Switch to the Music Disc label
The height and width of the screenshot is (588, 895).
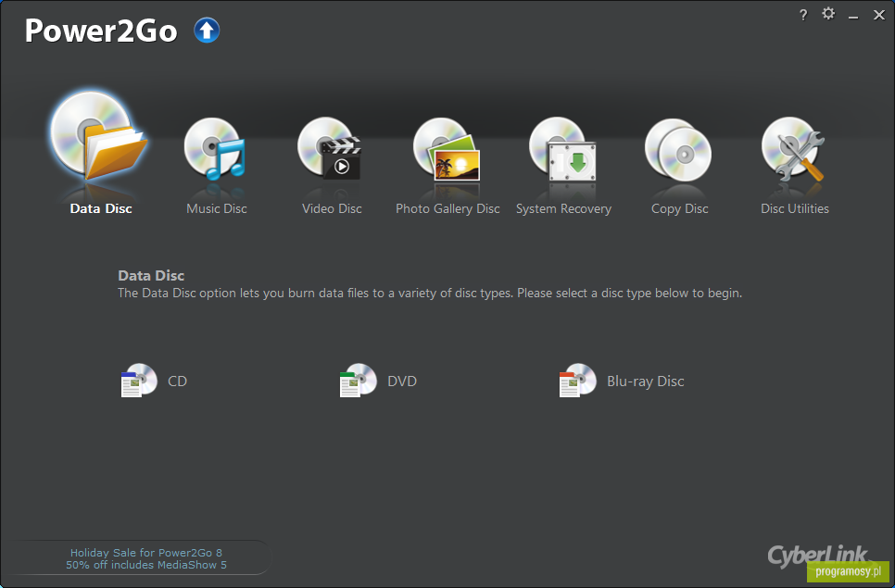click(x=216, y=208)
